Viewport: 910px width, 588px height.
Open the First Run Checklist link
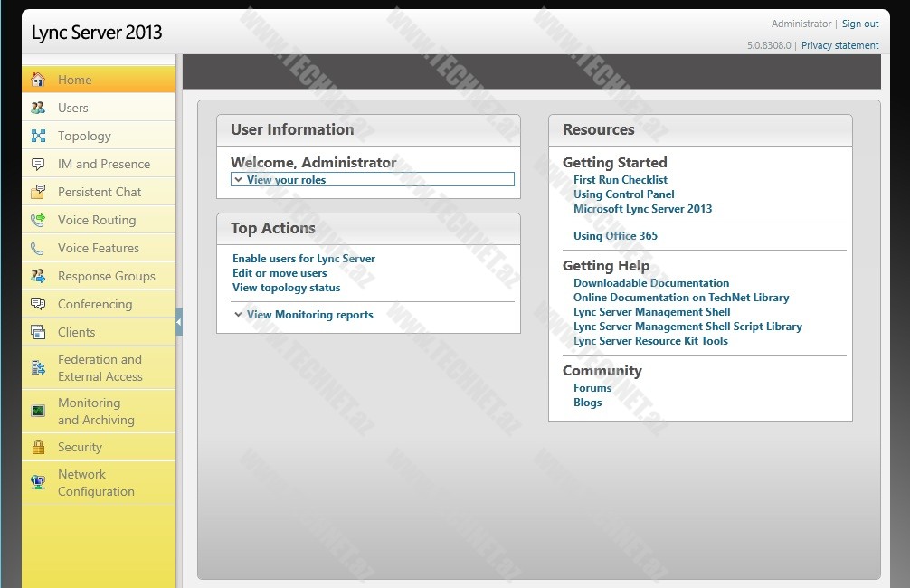620,180
